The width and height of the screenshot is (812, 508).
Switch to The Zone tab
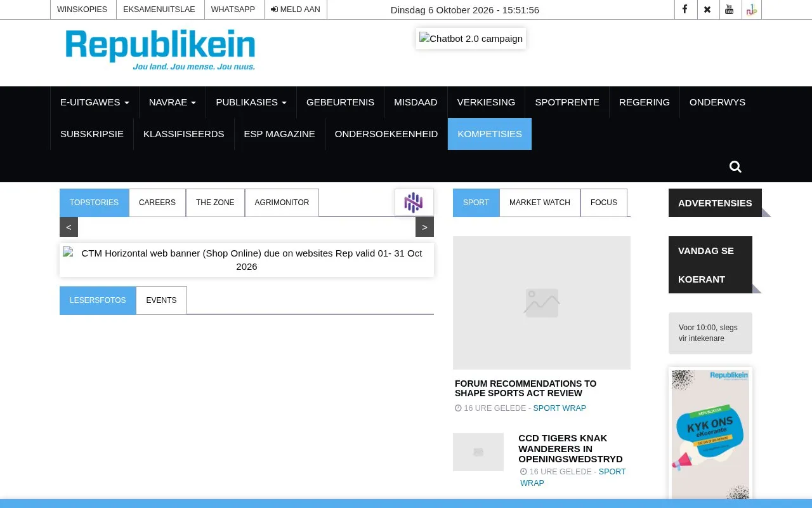(215, 203)
